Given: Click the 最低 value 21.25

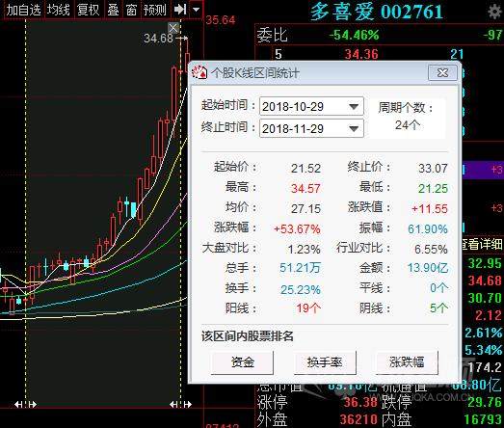Looking at the screenshot, I should coord(433,188).
